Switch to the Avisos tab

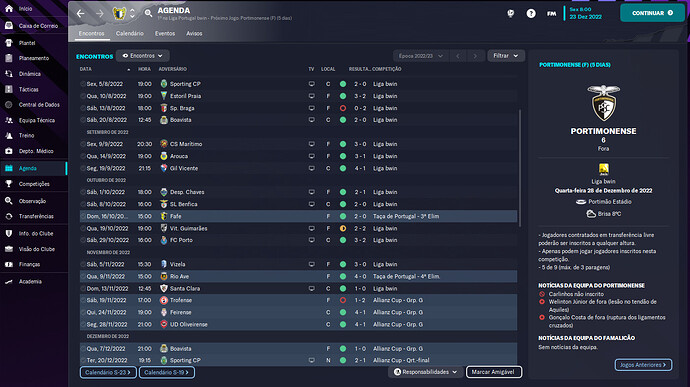click(x=194, y=33)
